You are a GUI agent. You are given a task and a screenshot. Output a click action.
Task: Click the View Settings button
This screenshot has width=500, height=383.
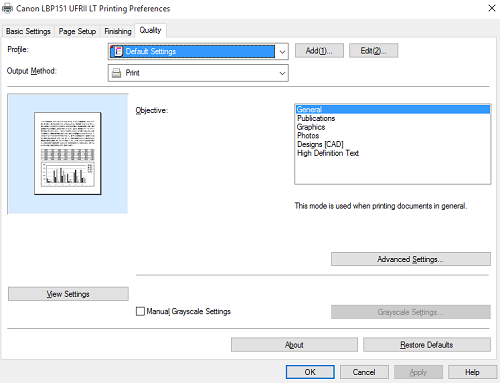click(x=68, y=294)
